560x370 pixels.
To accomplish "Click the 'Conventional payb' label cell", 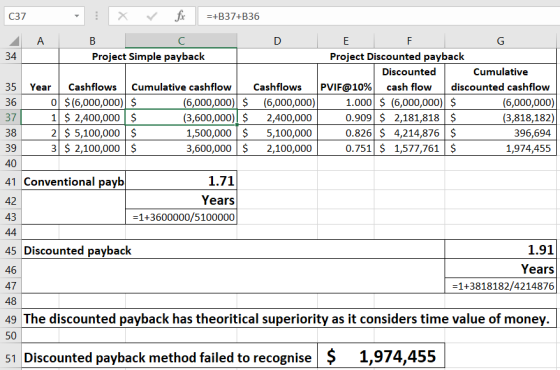I will 74,181.
